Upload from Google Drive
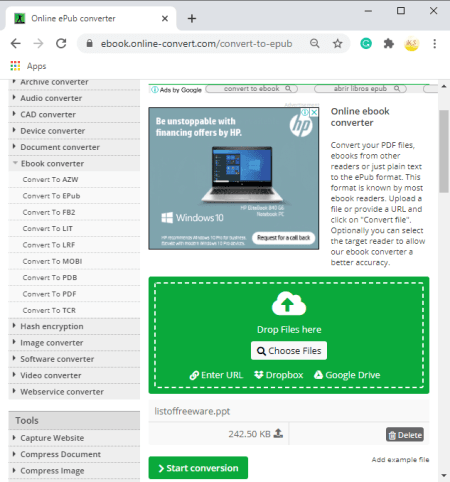 [x=347, y=375]
